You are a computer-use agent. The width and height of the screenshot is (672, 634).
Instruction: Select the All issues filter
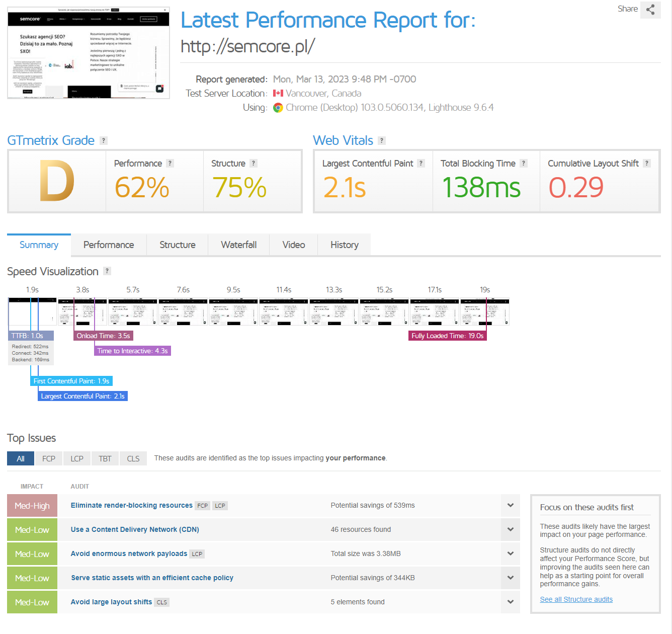21,459
